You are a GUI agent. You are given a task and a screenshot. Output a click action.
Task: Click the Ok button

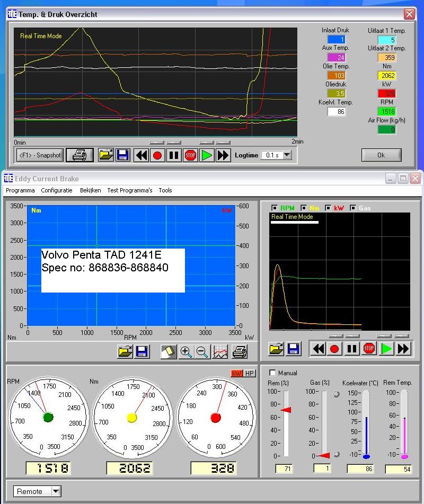[x=381, y=155]
